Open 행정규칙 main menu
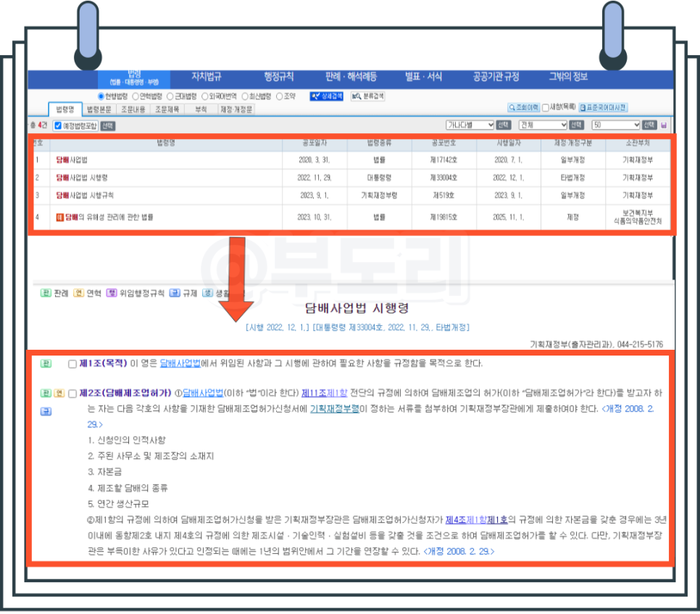Viewport: 700px width, 614px height. pos(278,77)
